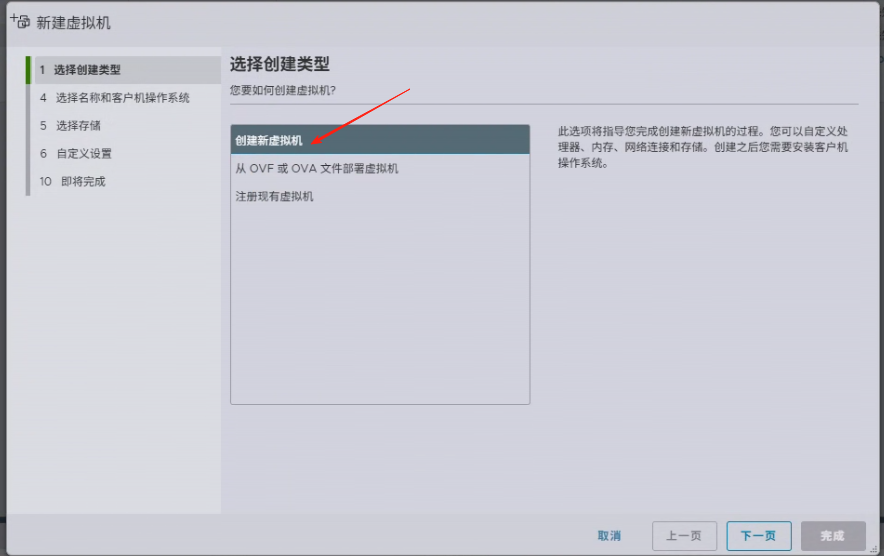Click the 新建虚拟机 dialog title
Viewport: 884px width, 556px height.
point(73,23)
